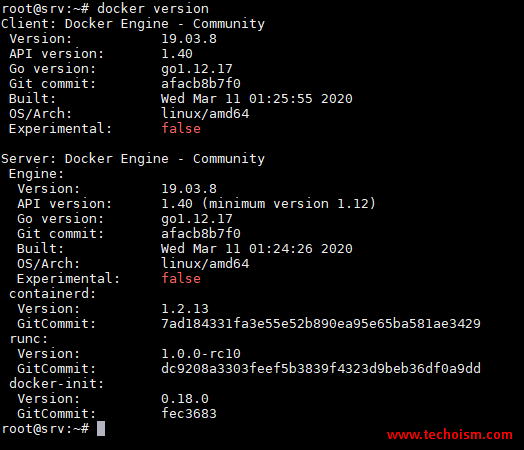Click the client Built timestamp 01:25:55
Screen dimensions: 524x450
pyautogui.click(x=281, y=99)
